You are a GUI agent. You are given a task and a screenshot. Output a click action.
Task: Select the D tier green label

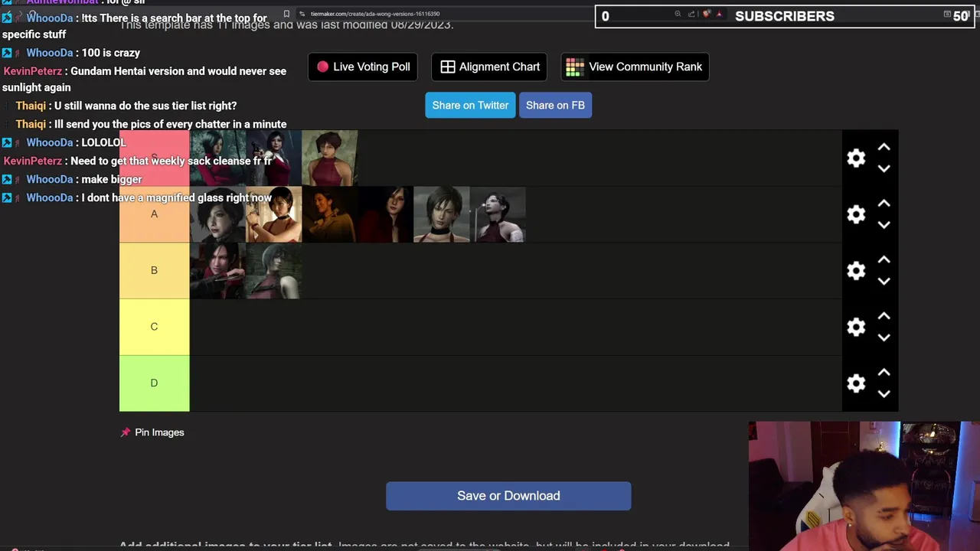tap(154, 383)
